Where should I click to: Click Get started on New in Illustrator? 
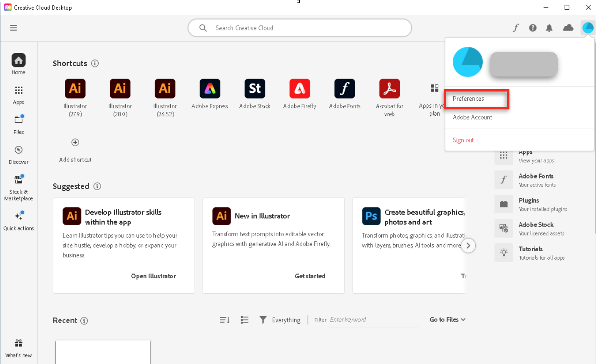click(310, 276)
